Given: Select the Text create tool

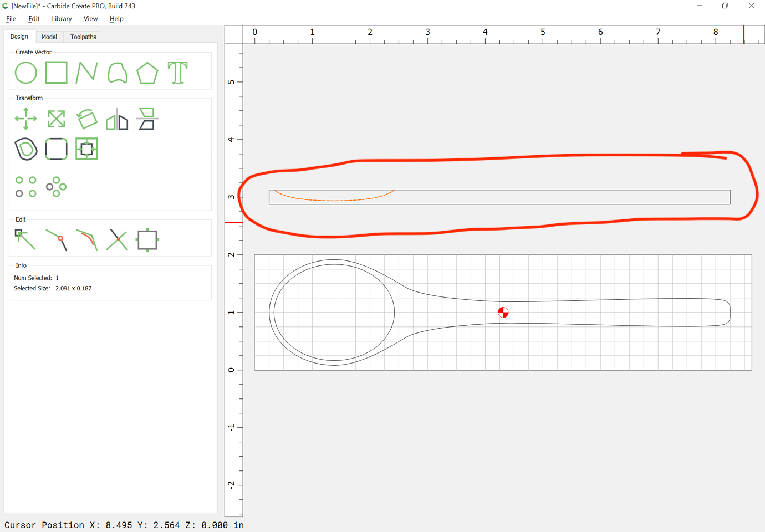Looking at the screenshot, I should coord(178,73).
